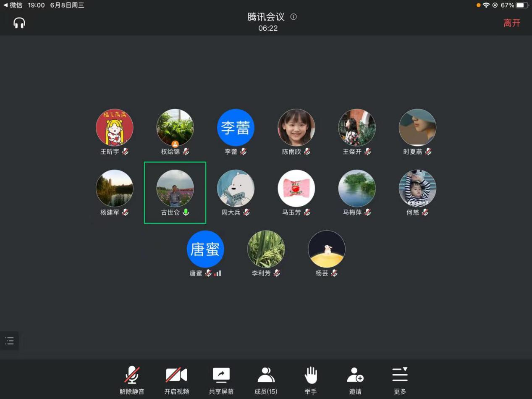This screenshot has width=532, height=399.
Task: Click 陈雨欣's muted microphone icon
Action: click(307, 152)
